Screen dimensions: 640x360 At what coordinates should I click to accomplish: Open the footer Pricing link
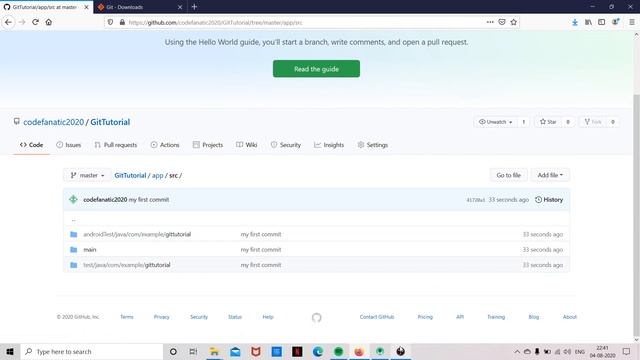[425, 317]
